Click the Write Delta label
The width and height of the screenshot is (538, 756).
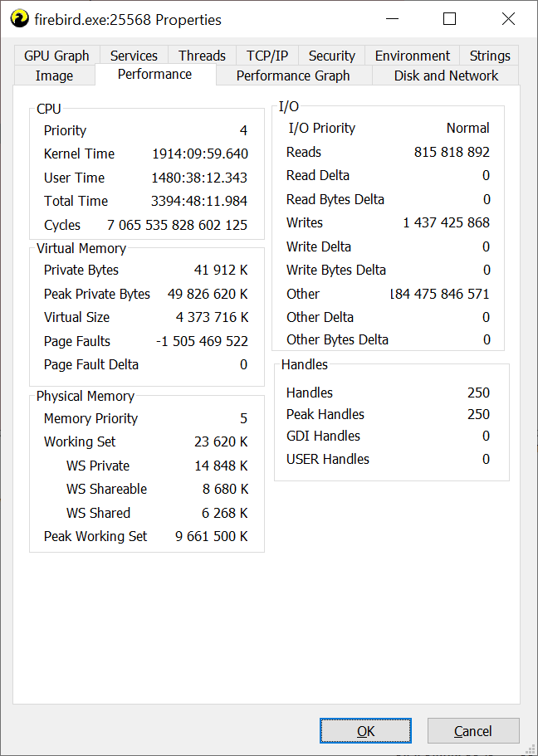click(x=319, y=246)
